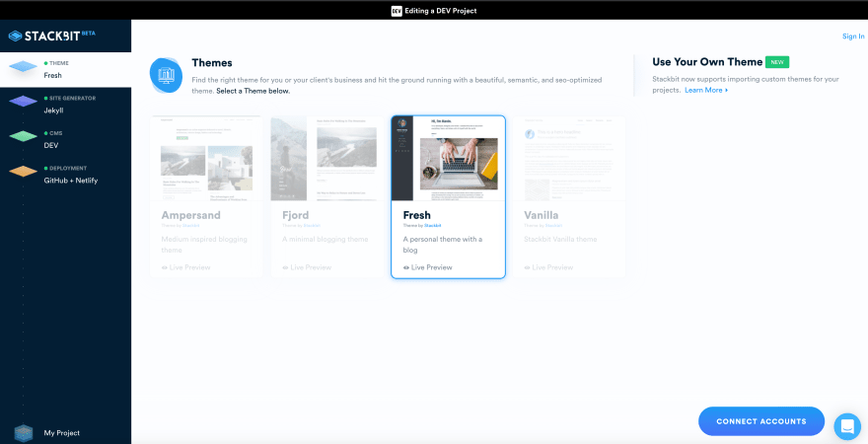
Task: Click the 'A personal theme with a blog' description
Action: 442,245
